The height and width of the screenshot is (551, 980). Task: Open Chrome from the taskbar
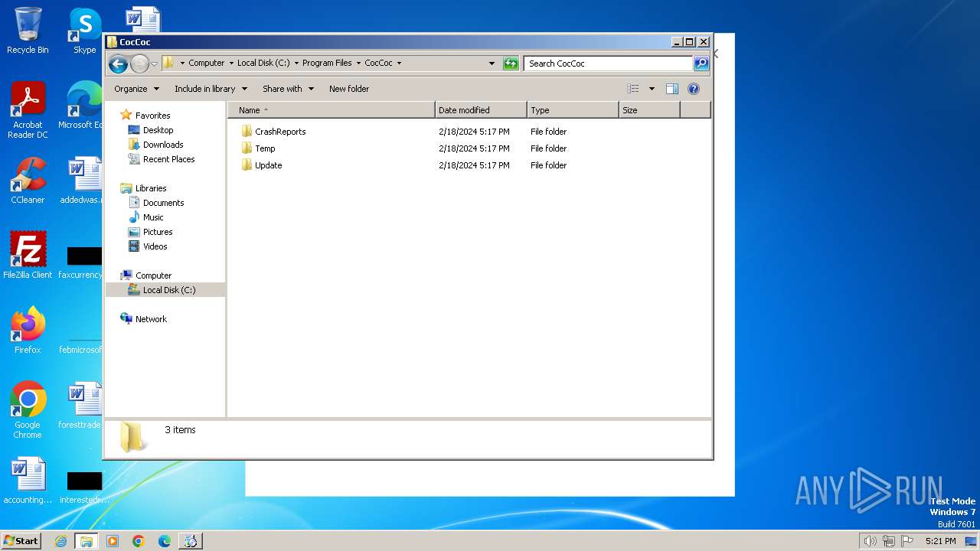point(139,541)
